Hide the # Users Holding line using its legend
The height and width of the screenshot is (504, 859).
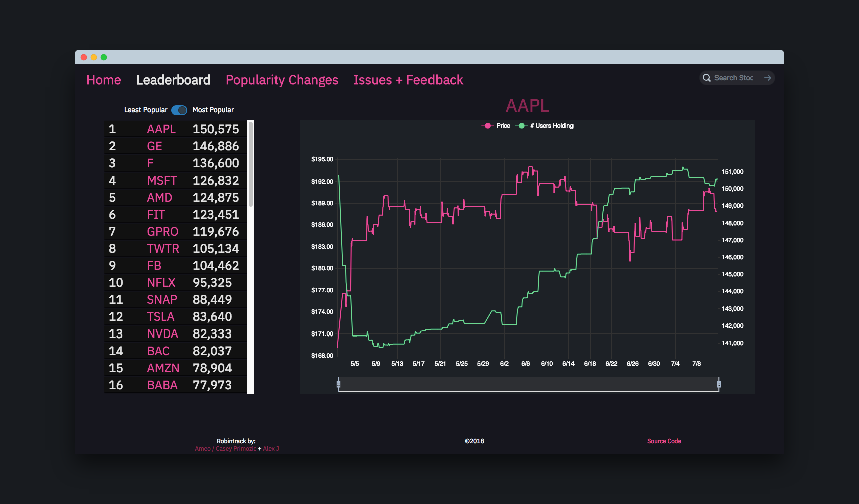(549, 126)
